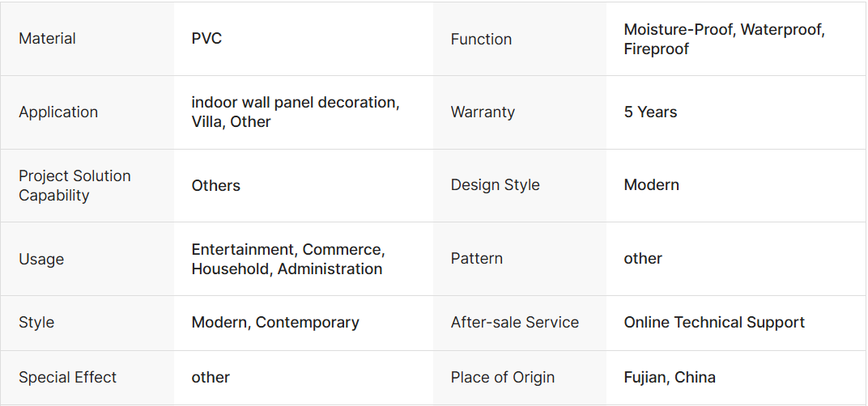Click the Special Effect label
The image size is (868, 406).
[x=67, y=378]
